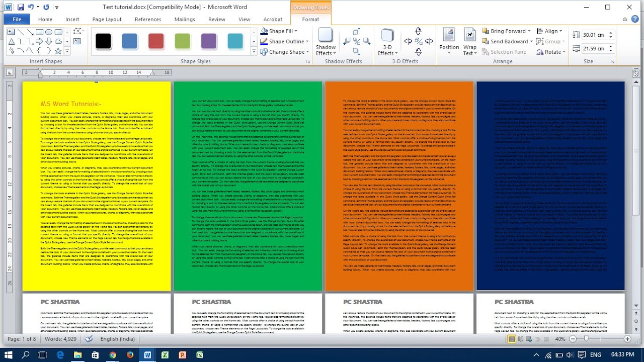Screen dimensions: 644x362
Task: Open the Acrobat tab
Action: pyautogui.click(x=273, y=19)
